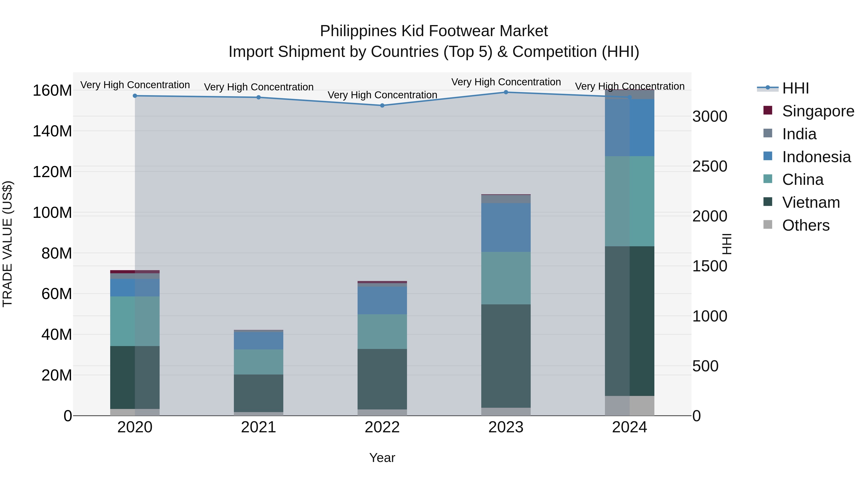Image resolution: width=868 pixels, height=488 pixels.
Task: Click the Singapore maroon legend swatch
Action: 768,110
